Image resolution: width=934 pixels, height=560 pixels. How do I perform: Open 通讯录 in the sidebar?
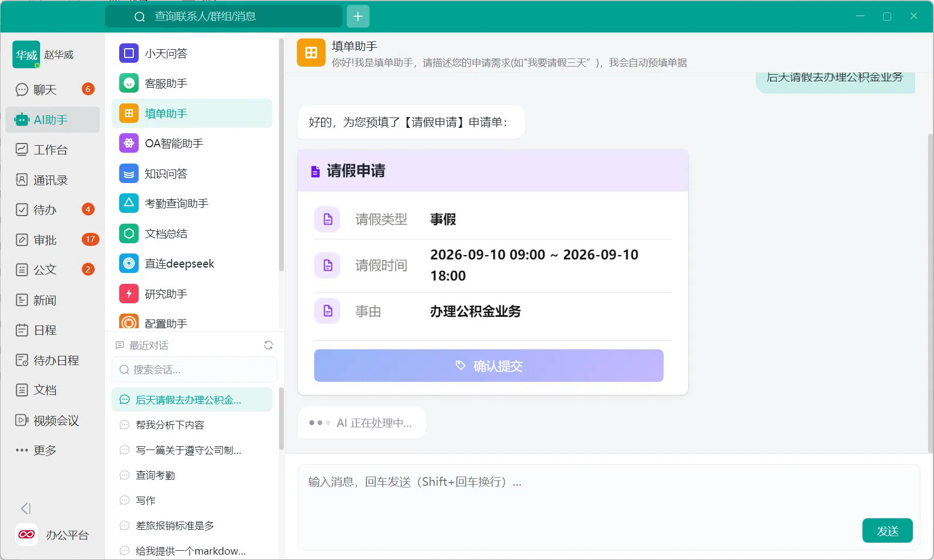[x=53, y=180]
